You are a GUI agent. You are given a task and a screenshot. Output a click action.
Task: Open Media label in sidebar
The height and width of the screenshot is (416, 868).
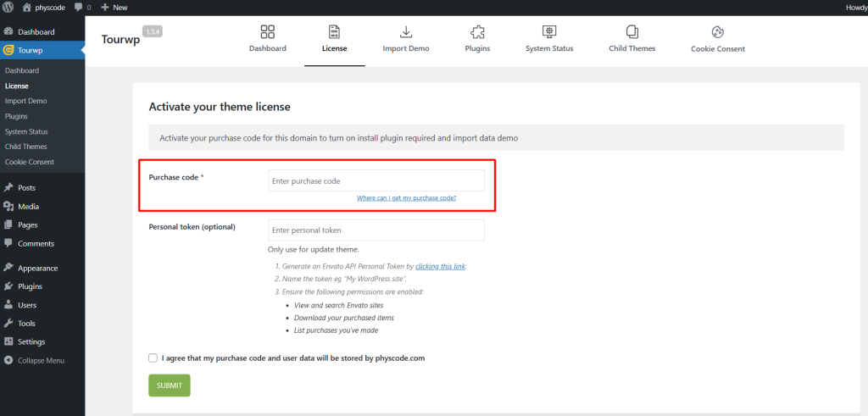point(28,207)
